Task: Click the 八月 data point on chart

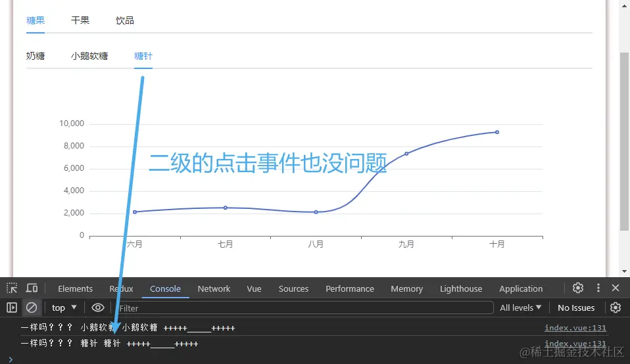Action: point(316,212)
